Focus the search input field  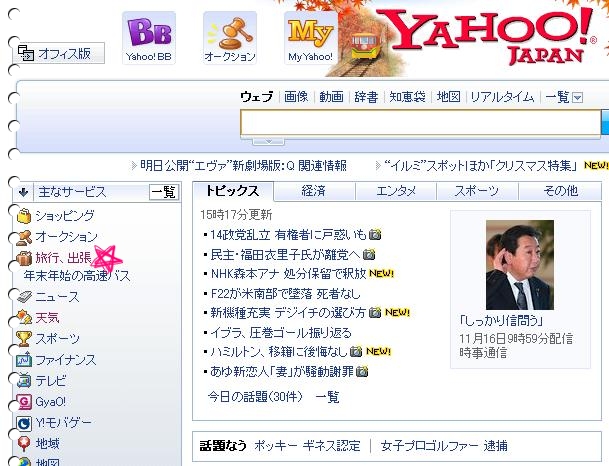coord(421,123)
